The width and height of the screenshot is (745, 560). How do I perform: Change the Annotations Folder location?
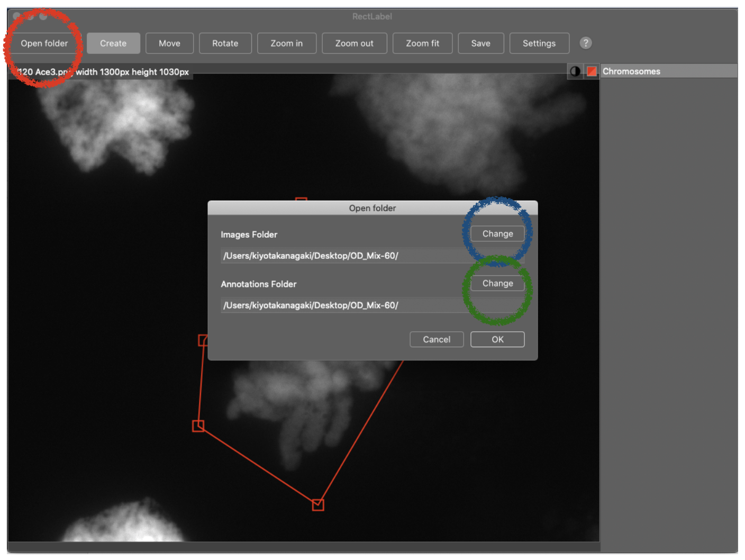coord(497,284)
